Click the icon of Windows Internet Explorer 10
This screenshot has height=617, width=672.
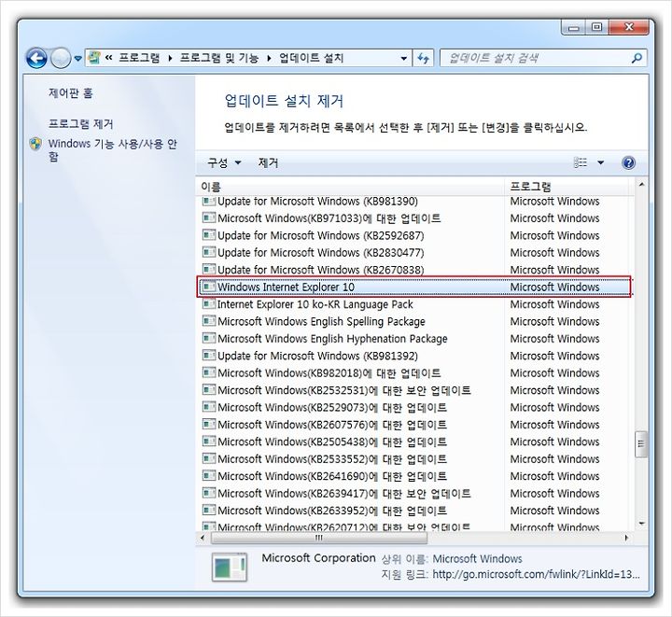point(209,287)
